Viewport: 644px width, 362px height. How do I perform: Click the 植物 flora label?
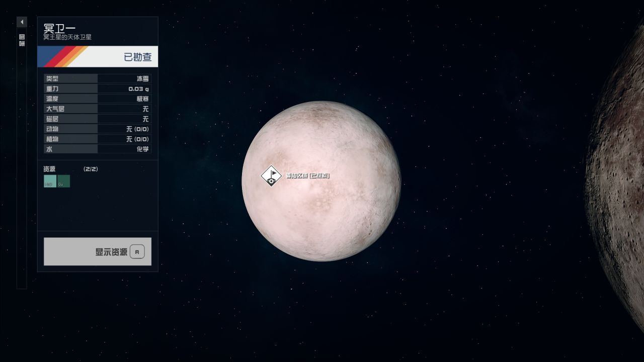pos(52,139)
